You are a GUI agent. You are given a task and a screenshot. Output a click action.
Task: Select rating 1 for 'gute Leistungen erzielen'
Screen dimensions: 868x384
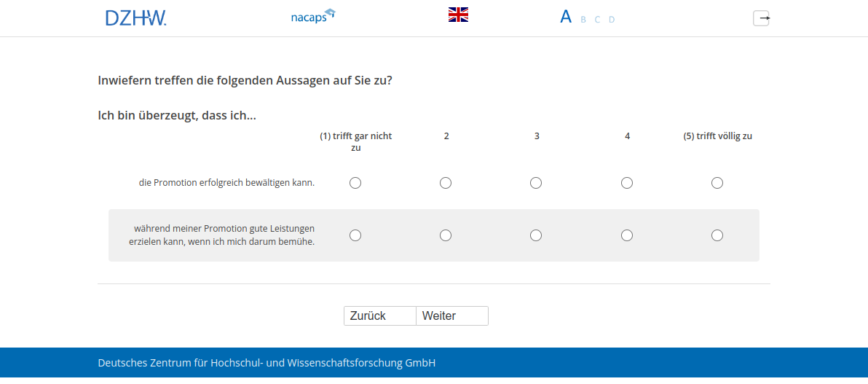(355, 235)
